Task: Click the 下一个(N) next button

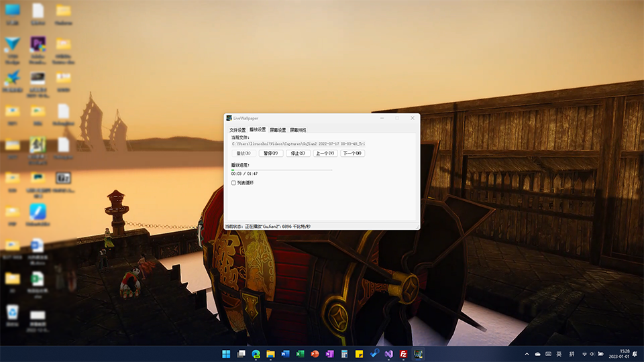Action: [x=352, y=153]
